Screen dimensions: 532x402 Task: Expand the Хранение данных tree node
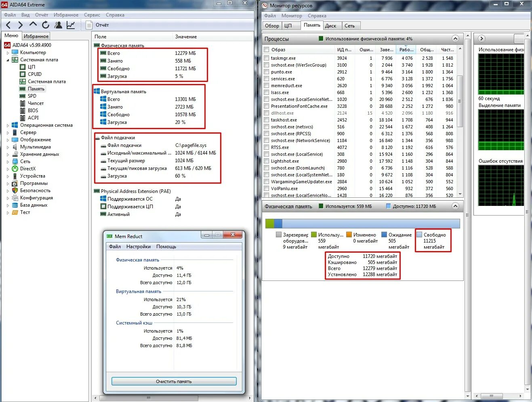pyautogui.click(x=8, y=154)
